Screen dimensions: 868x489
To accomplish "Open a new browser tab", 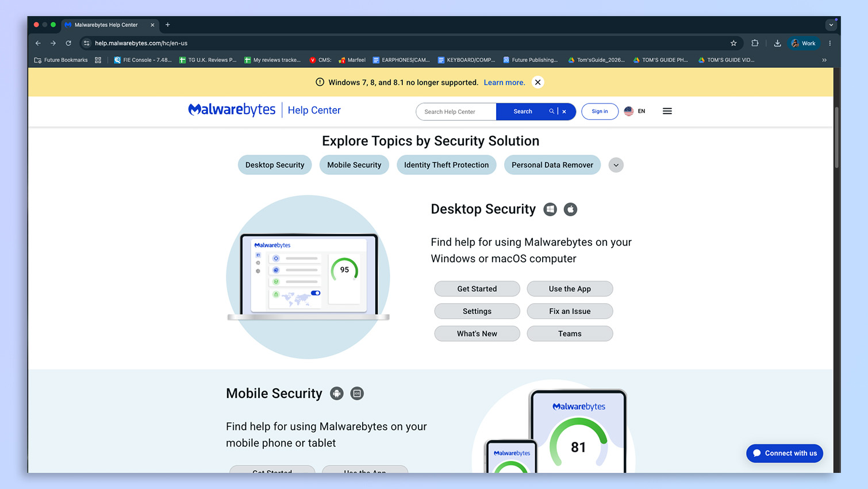I will [168, 25].
